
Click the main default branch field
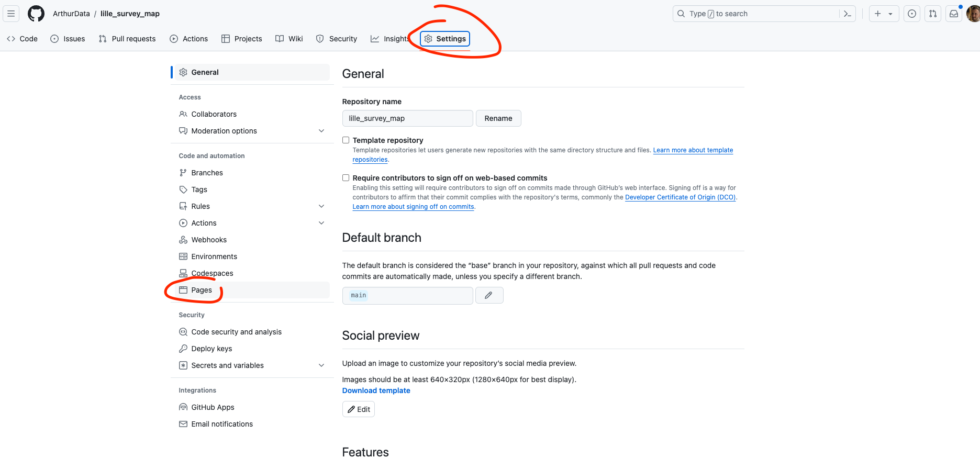click(408, 295)
